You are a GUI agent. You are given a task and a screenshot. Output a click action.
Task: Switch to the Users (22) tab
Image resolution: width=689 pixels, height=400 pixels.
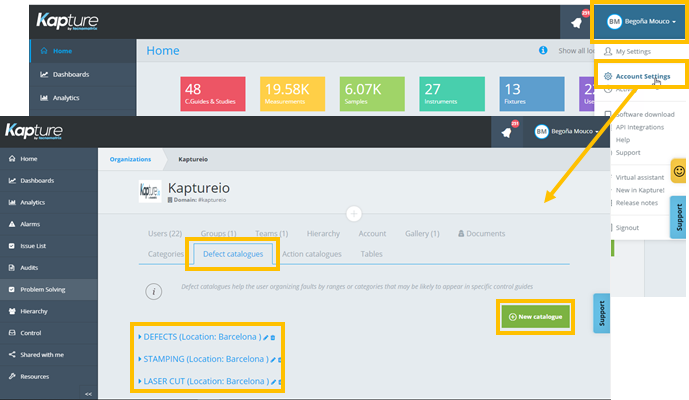tap(165, 233)
